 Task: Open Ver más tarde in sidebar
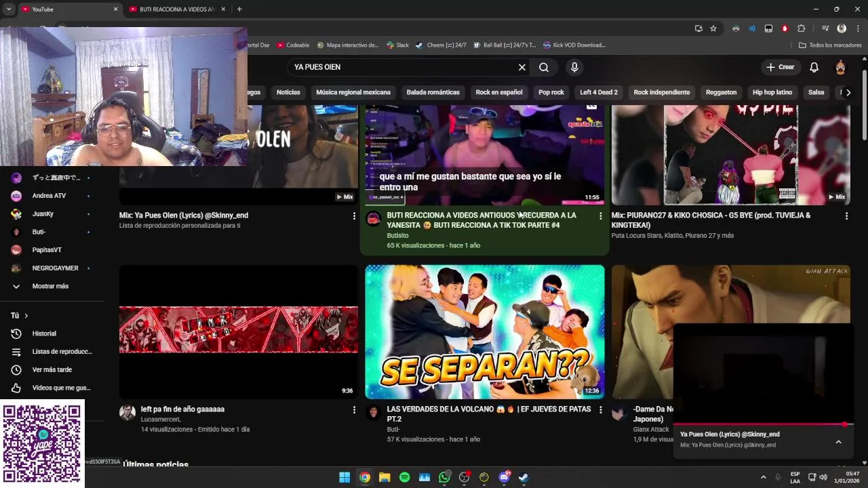coord(52,369)
